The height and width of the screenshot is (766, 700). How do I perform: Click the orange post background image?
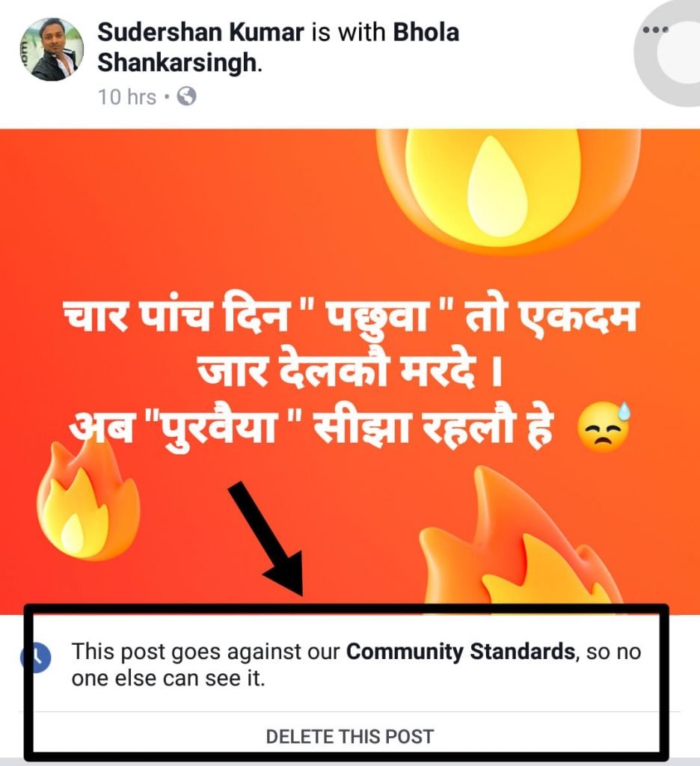(350, 371)
